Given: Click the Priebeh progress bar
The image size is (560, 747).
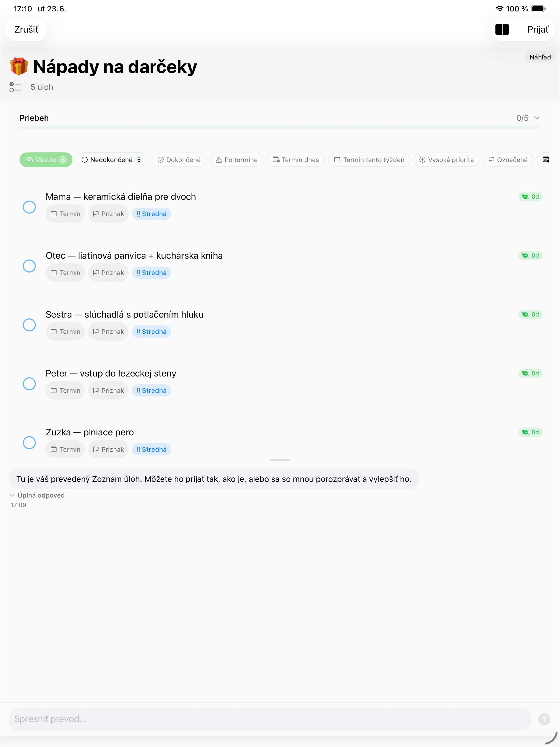Looking at the screenshot, I should [x=280, y=128].
